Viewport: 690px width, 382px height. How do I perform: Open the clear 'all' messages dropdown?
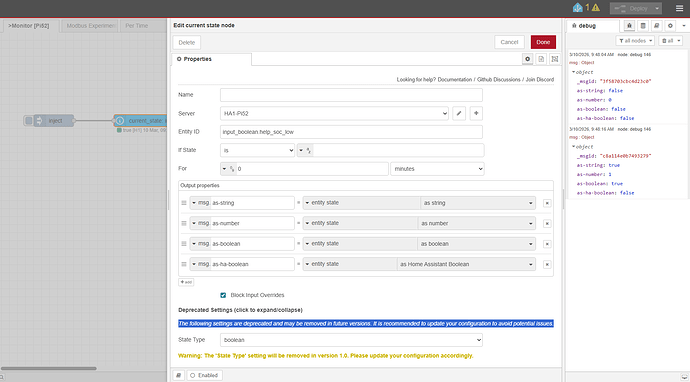(x=671, y=41)
